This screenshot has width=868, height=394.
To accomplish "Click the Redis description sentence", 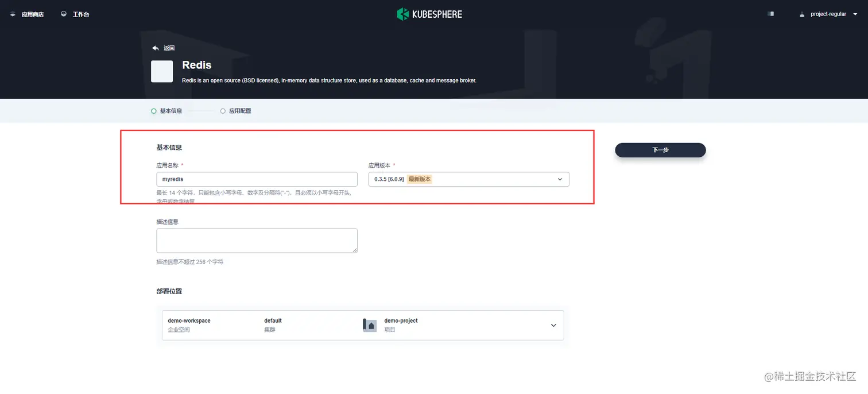I will [329, 80].
